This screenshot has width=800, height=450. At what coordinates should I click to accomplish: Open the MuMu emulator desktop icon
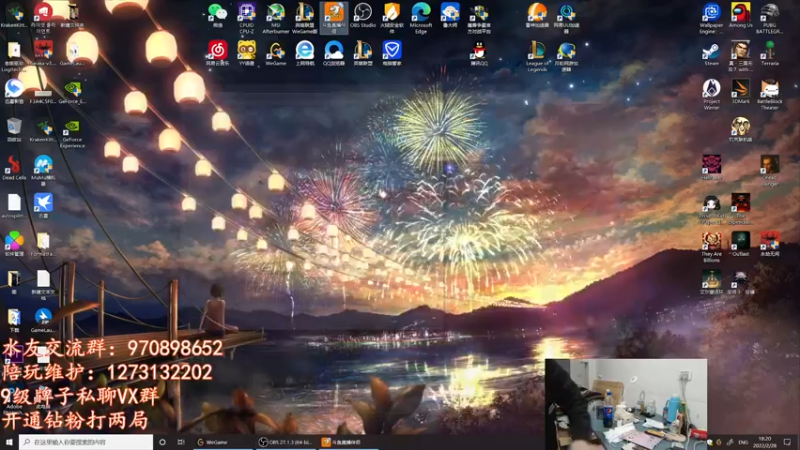click(x=43, y=171)
